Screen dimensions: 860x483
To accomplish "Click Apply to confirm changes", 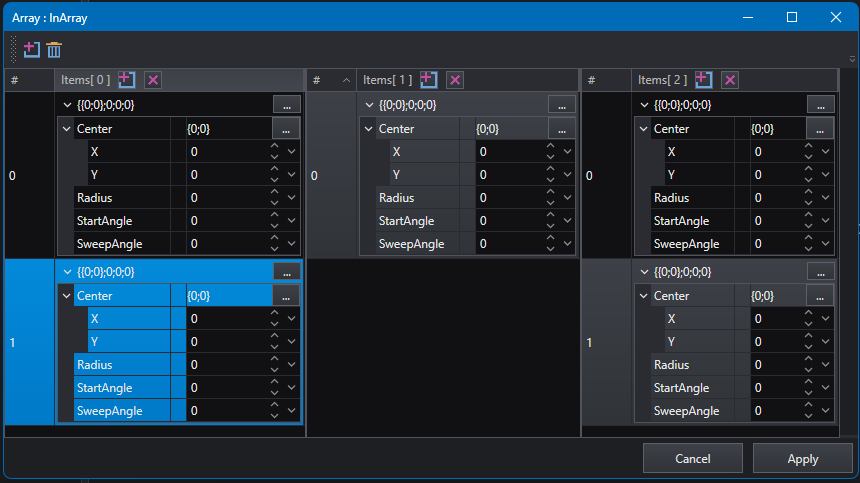I will point(802,458).
